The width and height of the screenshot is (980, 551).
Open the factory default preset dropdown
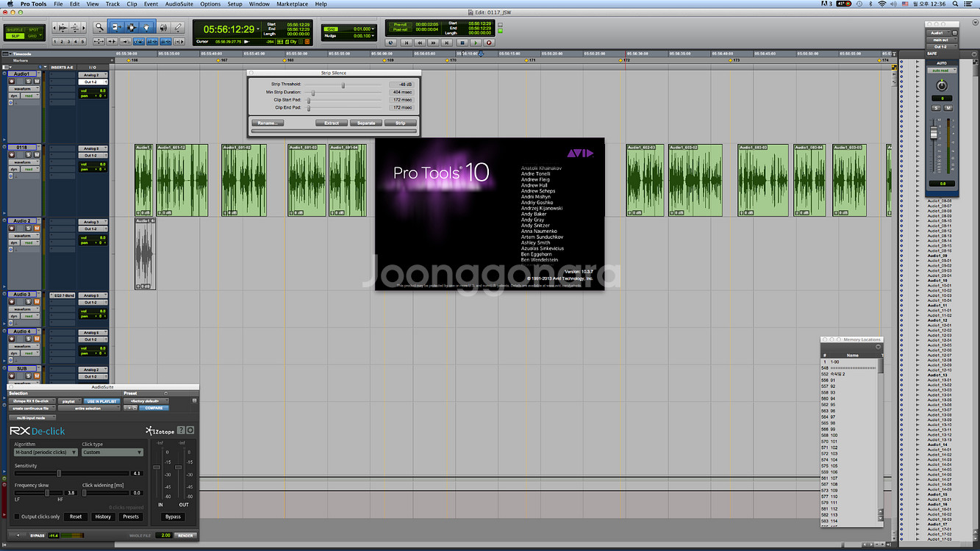(x=146, y=401)
